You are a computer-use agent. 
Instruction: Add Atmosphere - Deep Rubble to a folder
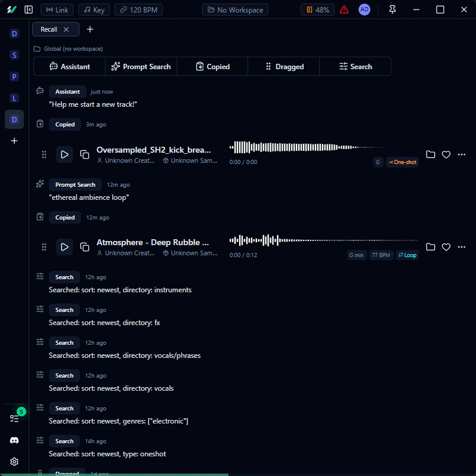tap(431, 247)
